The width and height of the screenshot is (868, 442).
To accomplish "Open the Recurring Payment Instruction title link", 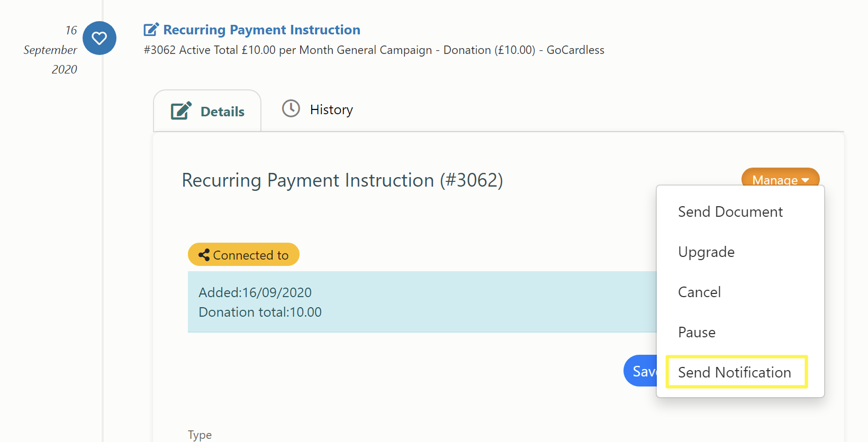I will 261,30.
